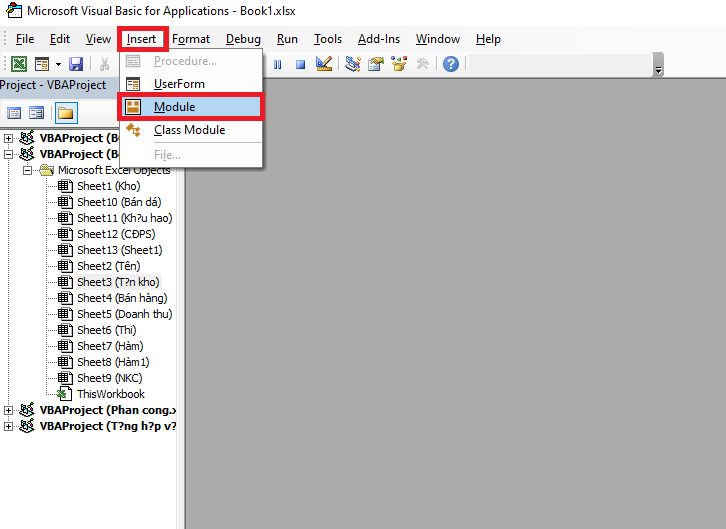The height and width of the screenshot is (529, 726).
Task: Collapse the Microsoft Excel Objects folder
Action: pos(28,170)
